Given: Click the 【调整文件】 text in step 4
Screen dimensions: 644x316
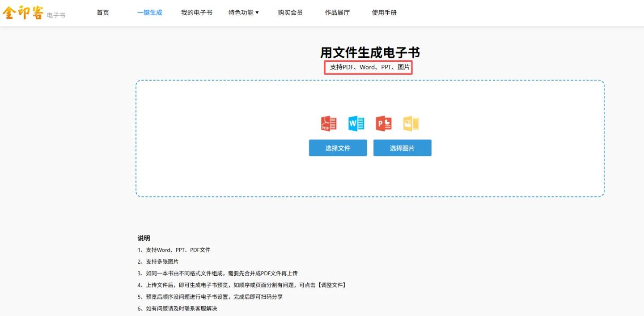Looking at the screenshot, I should point(331,285).
